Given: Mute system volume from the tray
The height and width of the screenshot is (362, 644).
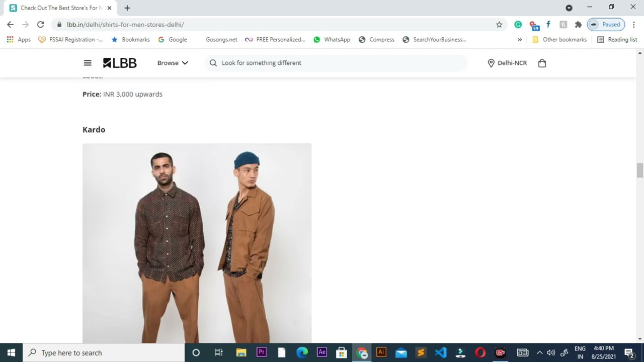Looking at the screenshot, I should [x=551, y=352].
